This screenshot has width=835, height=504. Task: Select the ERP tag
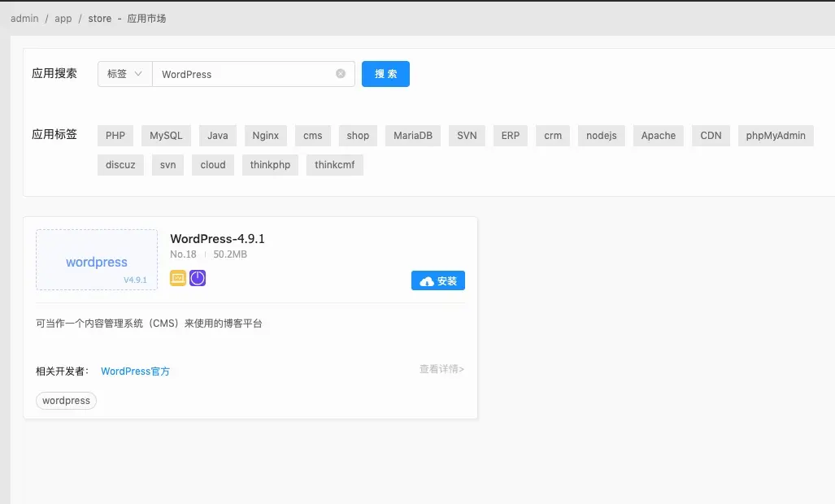coord(510,136)
